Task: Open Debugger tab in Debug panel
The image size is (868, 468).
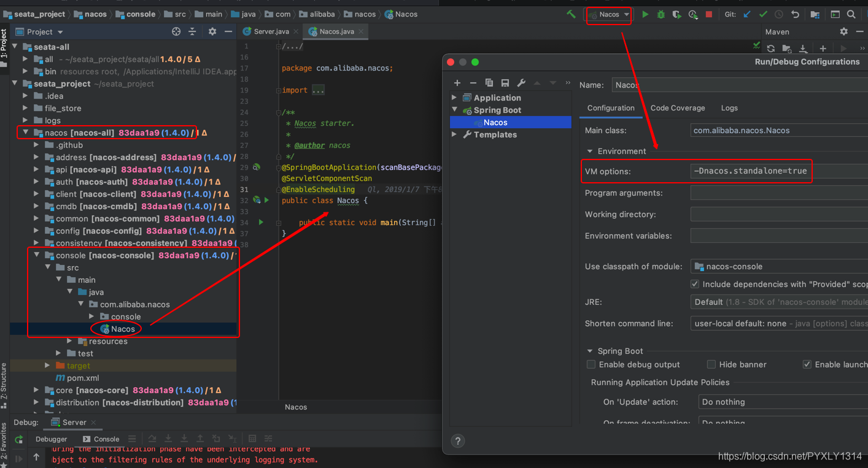Action: pyautogui.click(x=51, y=439)
